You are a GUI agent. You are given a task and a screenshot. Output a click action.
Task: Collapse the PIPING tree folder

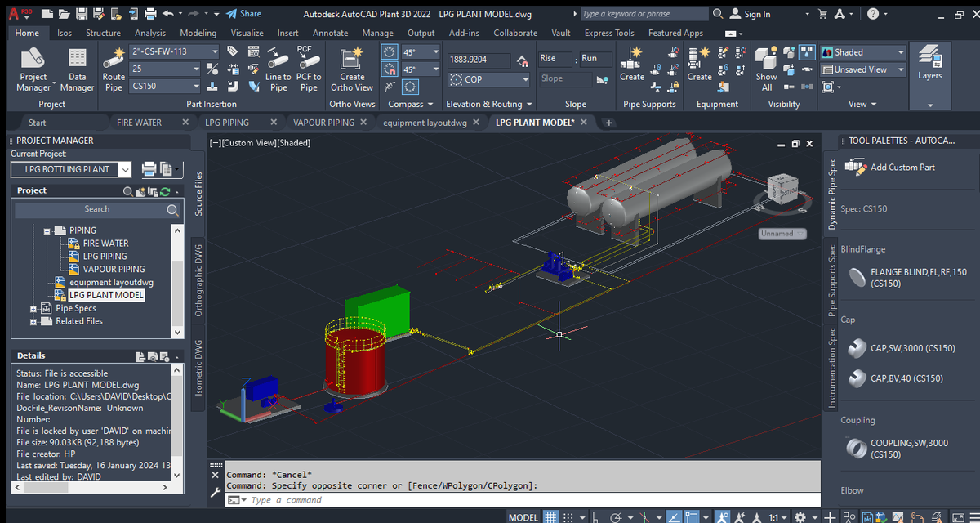[x=47, y=230]
